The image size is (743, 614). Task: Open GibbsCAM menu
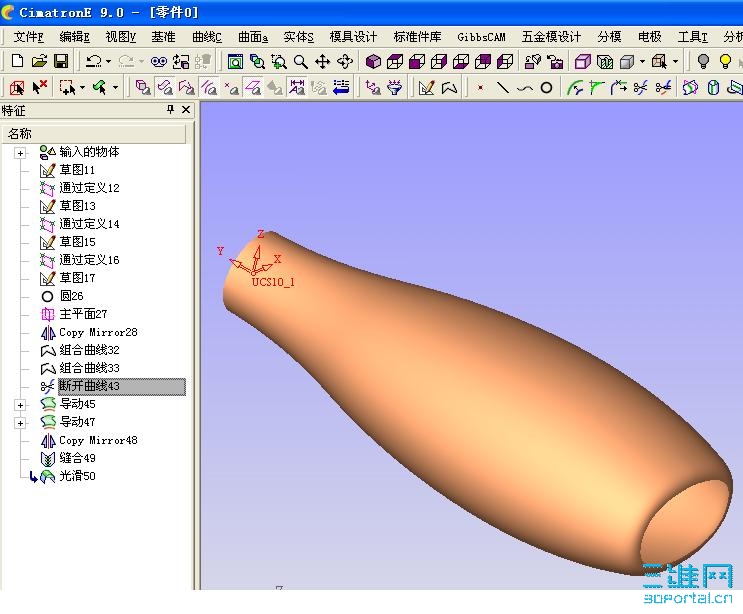pyautogui.click(x=481, y=37)
